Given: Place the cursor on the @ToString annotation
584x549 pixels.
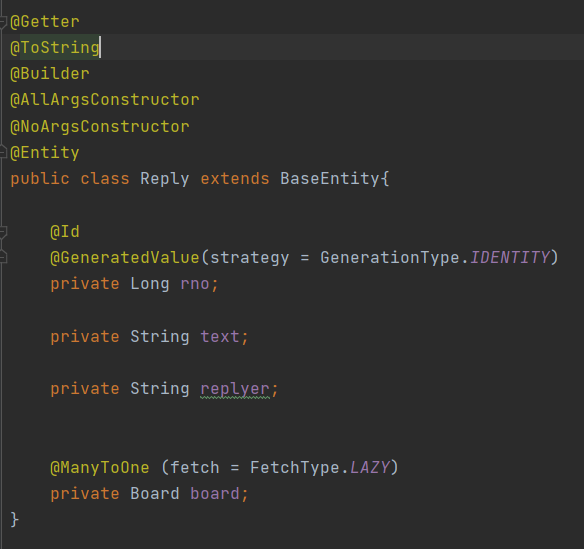Looking at the screenshot, I should (x=55, y=48).
